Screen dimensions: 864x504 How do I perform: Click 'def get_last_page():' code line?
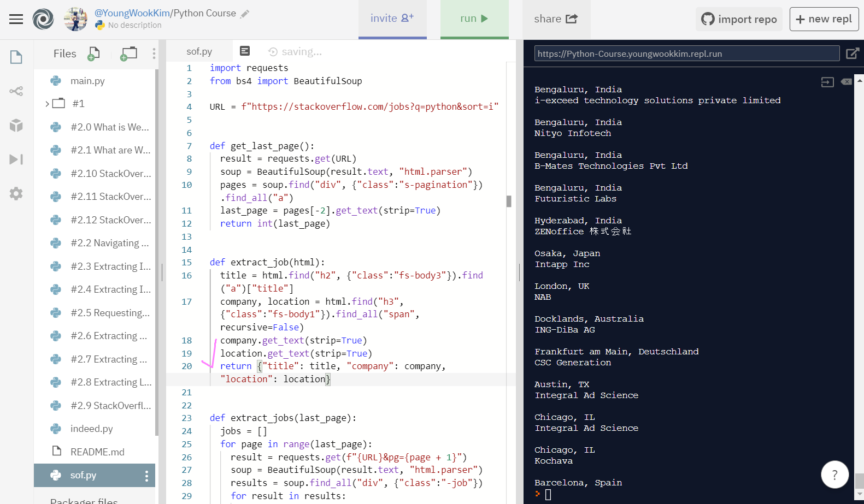(x=262, y=146)
